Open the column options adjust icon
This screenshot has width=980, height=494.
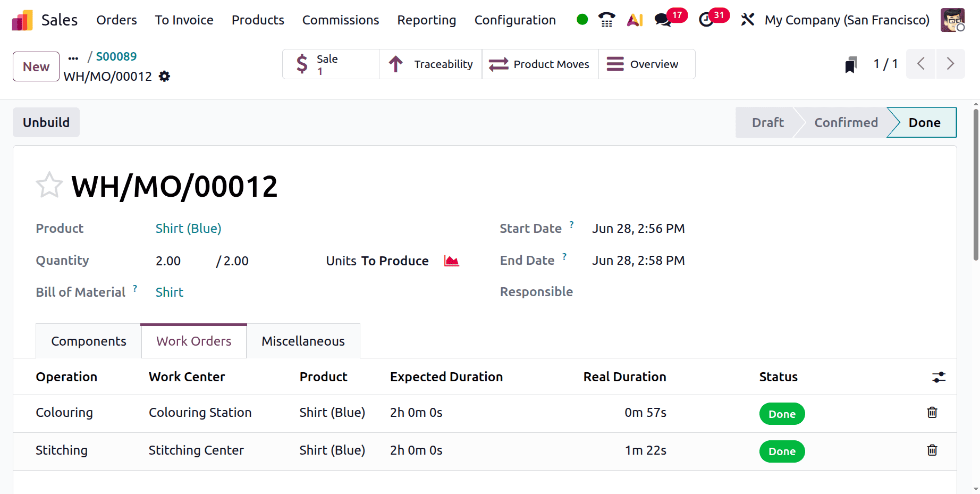[939, 377]
